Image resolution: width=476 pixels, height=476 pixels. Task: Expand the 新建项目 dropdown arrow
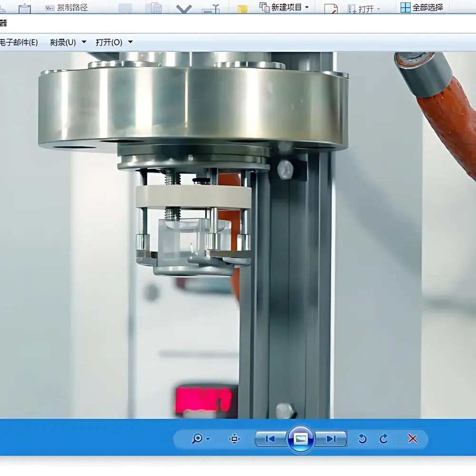coord(307,7)
